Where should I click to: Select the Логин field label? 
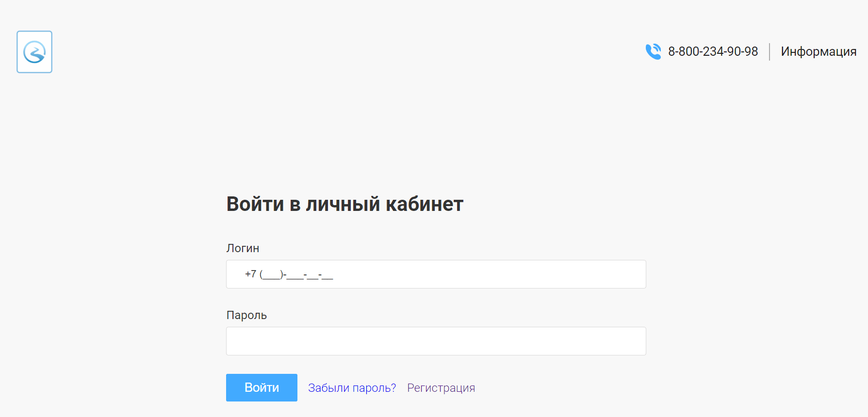pyautogui.click(x=243, y=248)
